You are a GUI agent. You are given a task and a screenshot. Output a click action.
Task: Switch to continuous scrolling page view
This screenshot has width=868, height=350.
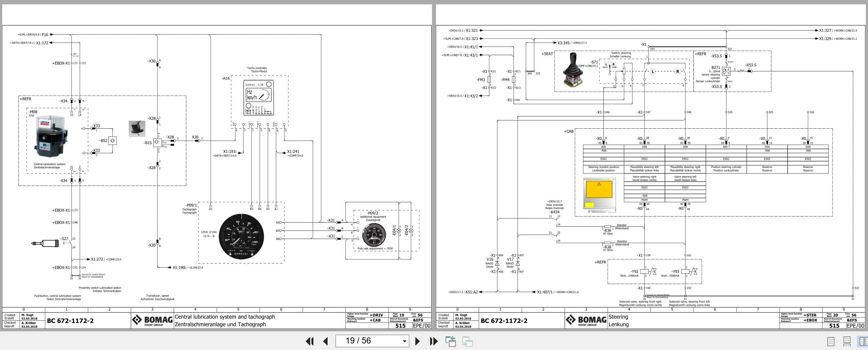pyautogui.click(x=847, y=341)
